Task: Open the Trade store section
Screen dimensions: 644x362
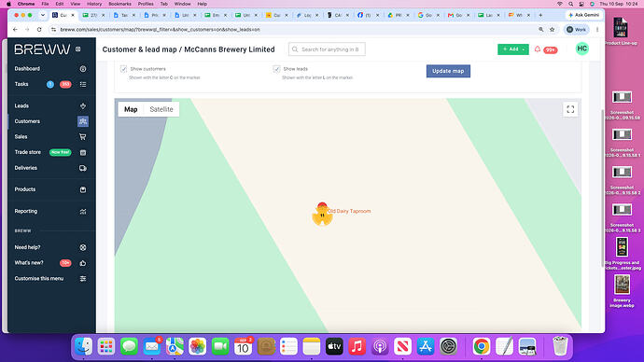Action: (x=27, y=152)
